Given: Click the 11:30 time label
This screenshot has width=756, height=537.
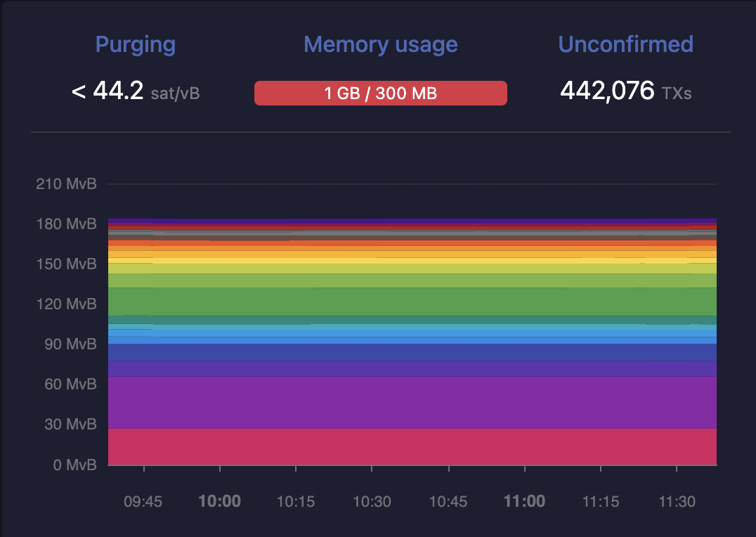Looking at the screenshot, I should pos(677,502).
